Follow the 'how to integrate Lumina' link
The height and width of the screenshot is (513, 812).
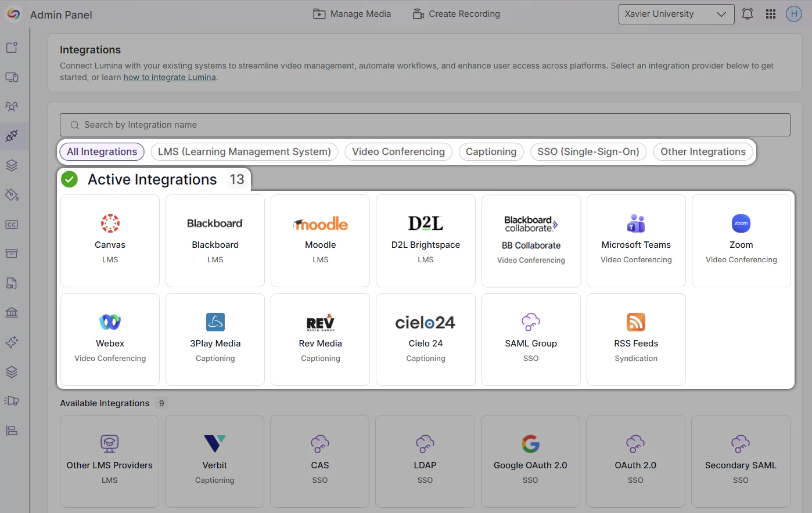click(x=170, y=77)
